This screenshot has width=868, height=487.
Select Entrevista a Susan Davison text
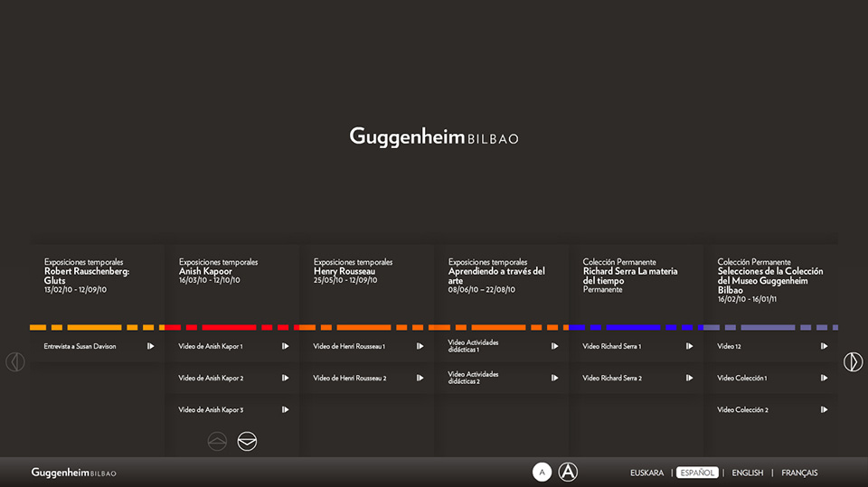pos(80,346)
